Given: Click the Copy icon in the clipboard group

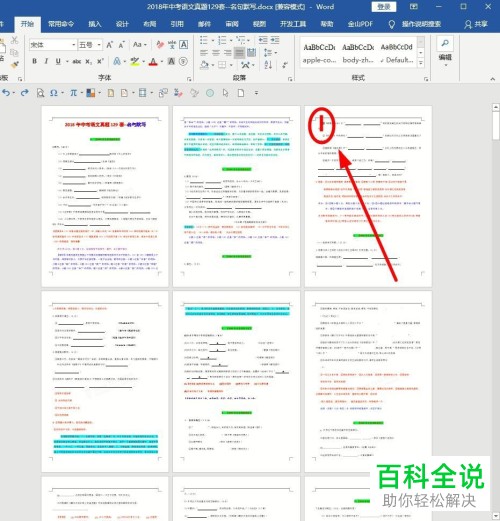Looking at the screenshot, I should [x=14, y=53].
